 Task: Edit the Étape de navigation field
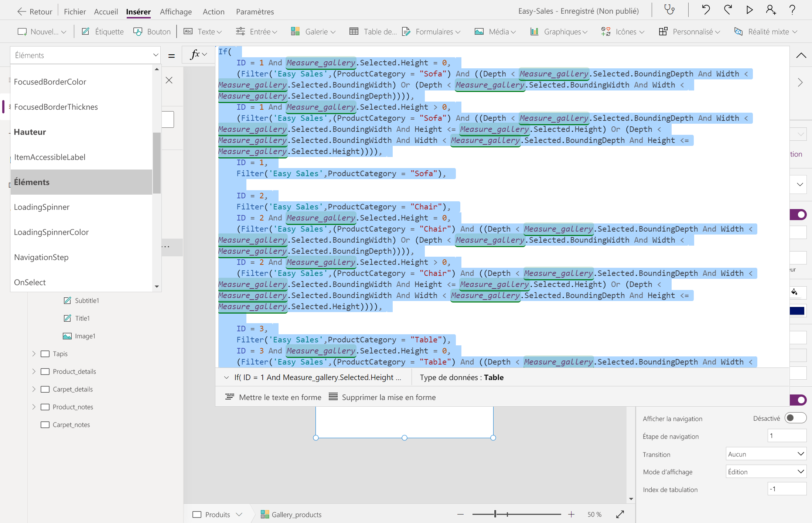pyautogui.click(x=787, y=436)
